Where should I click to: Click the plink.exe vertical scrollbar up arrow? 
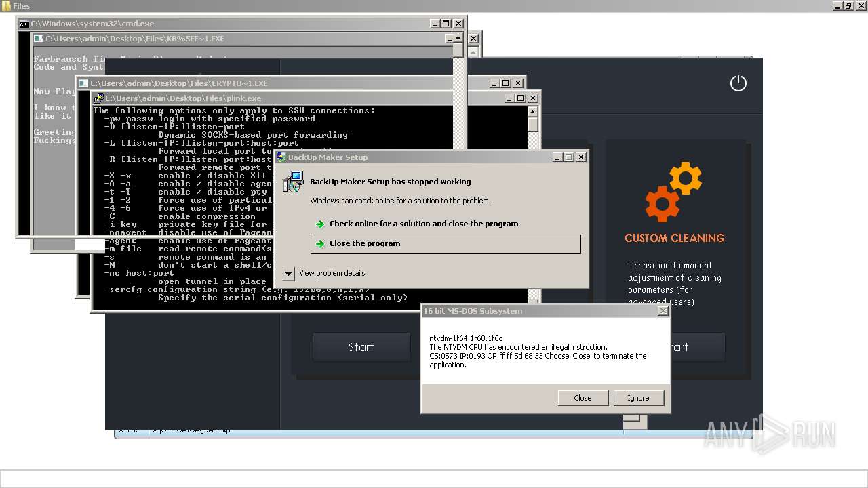click(x=534, y=111)
